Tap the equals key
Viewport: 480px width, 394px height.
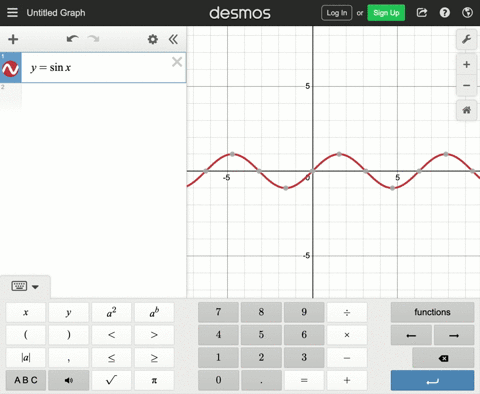[304, 380]
